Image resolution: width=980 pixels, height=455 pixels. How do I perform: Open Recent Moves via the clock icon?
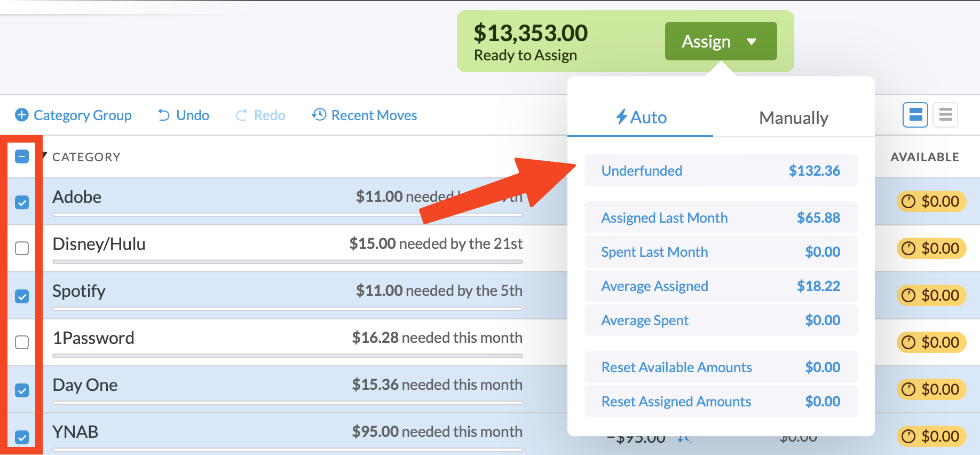(x=319, y=115)
